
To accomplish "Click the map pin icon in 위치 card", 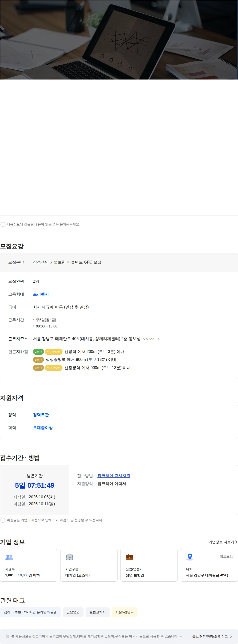I will coord(190,557).
